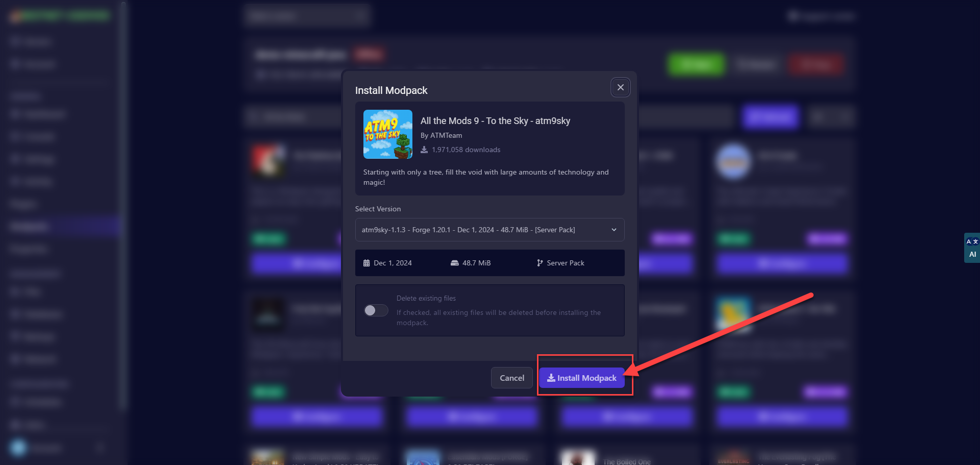Viewport: 980px width, 465px height.
Task: Click the AI widget label on the right edge
Action: [x=972, y=254]
